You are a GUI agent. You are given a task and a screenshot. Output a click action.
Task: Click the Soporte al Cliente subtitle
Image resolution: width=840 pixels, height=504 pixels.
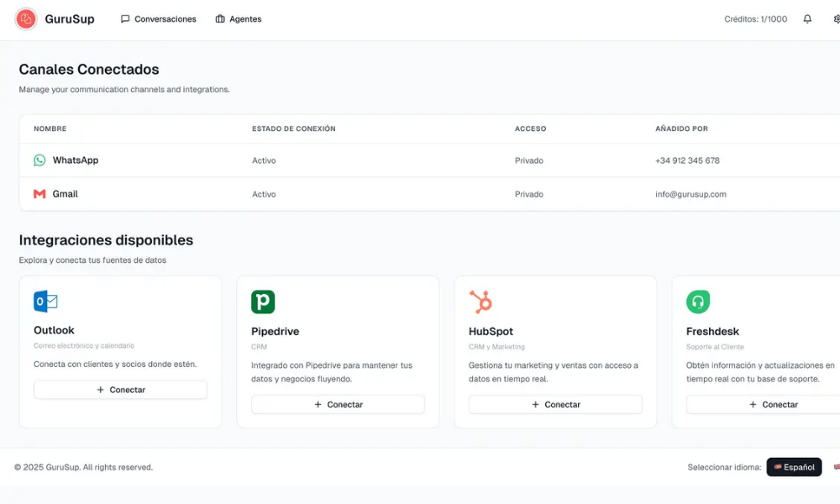(x=715, y=347)
